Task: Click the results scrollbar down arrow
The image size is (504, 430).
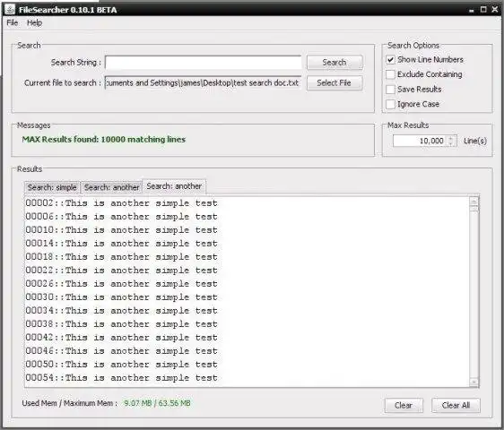Action: point(474,382)
